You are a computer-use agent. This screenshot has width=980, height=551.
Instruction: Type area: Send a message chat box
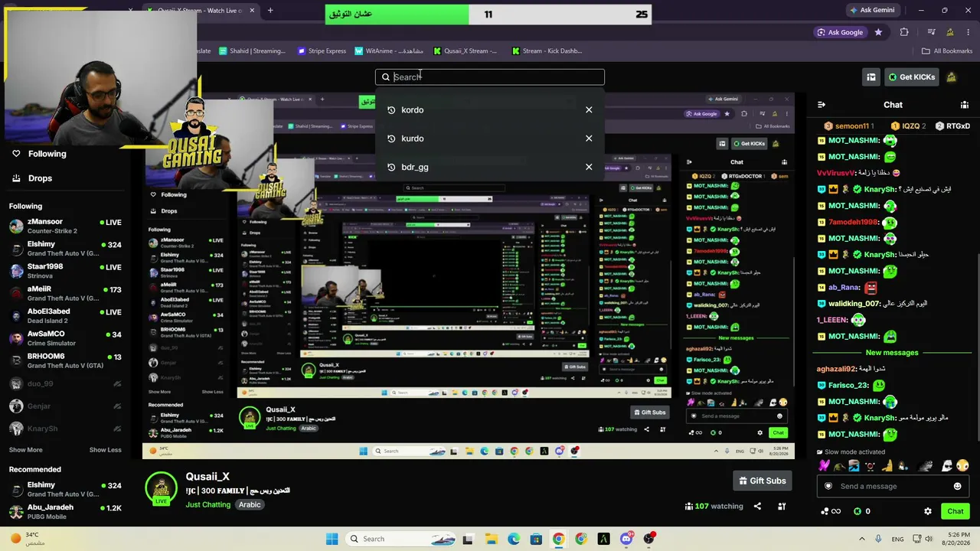(893, 486)
